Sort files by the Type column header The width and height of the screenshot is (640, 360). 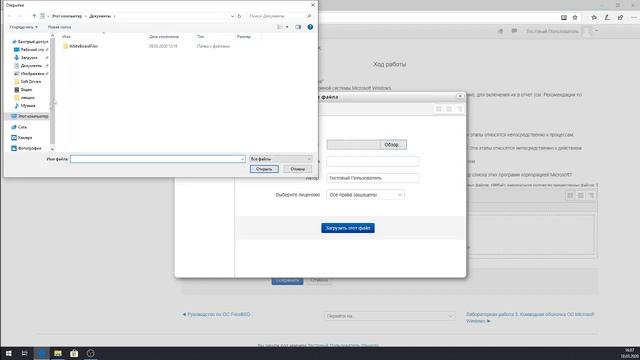tap(200, 36)
